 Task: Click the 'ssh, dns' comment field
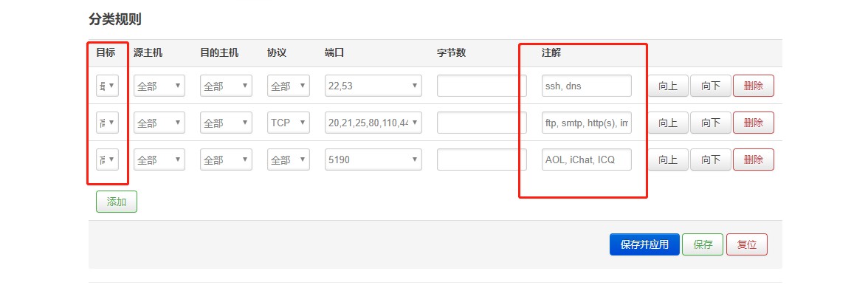[x=587, y=86]
